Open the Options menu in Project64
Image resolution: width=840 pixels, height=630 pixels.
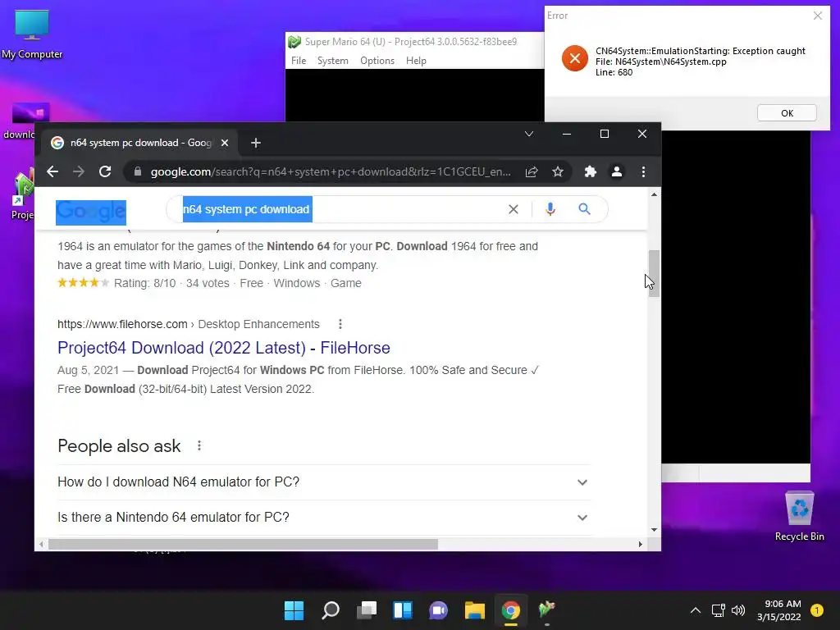coord(377,61)
